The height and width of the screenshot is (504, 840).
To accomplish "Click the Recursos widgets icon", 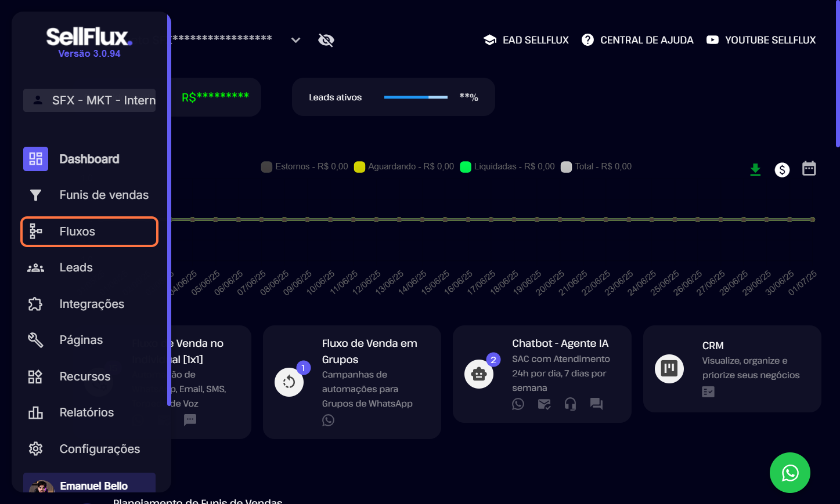I will point(35,376).
